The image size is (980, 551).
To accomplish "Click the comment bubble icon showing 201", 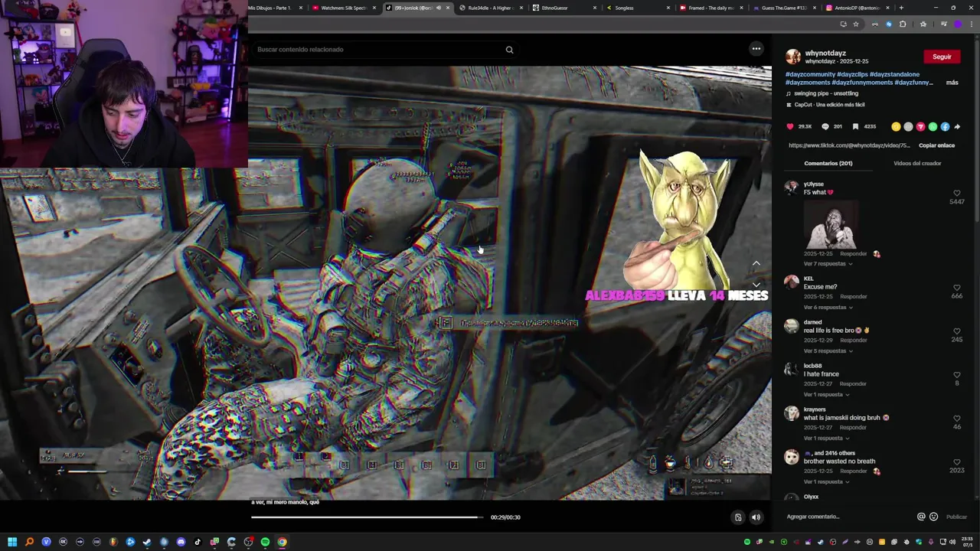I will coord(825,127).
